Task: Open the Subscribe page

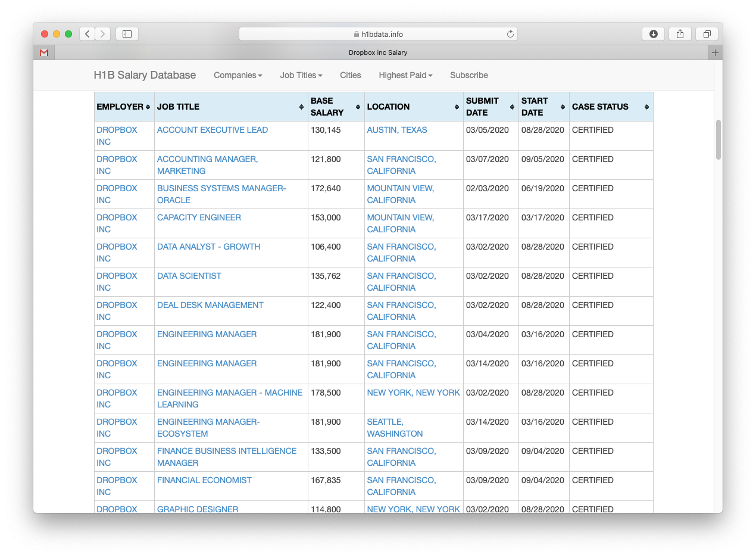Action: [468, 75]
